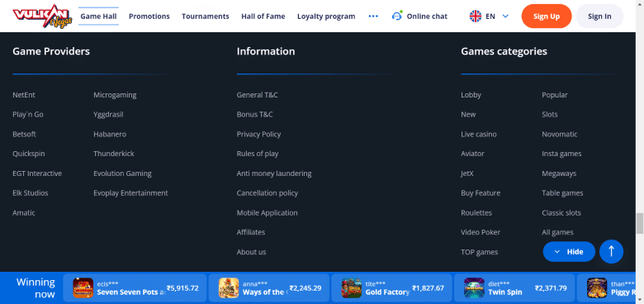Image resolution: width=644 pixels, height=304 pixels.
Task: Click the Online chat headset icon
Action: (397, 16)
